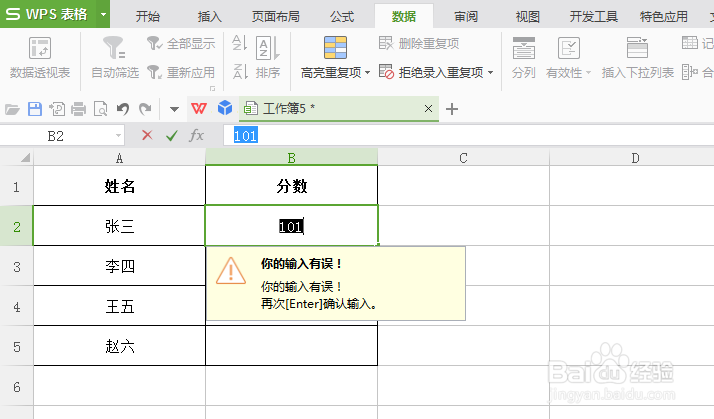Click the formula bar input showing 101

[469, 136]
